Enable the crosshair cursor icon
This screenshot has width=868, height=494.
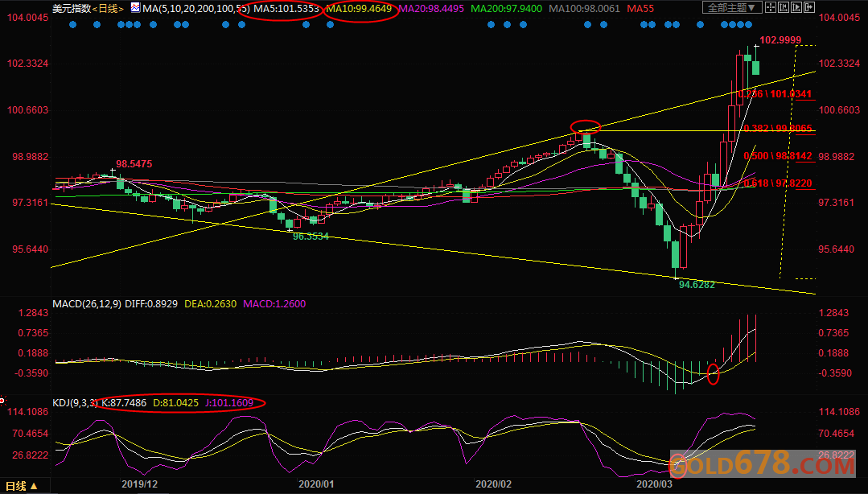[x=771, y=7]
